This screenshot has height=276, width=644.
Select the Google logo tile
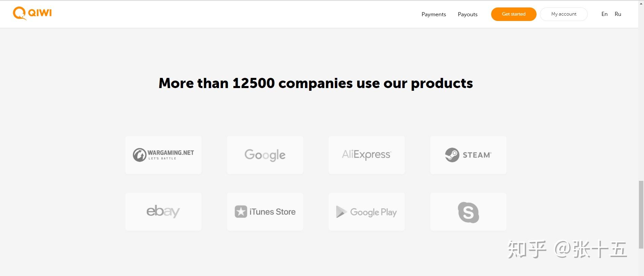tap(265, 155)
